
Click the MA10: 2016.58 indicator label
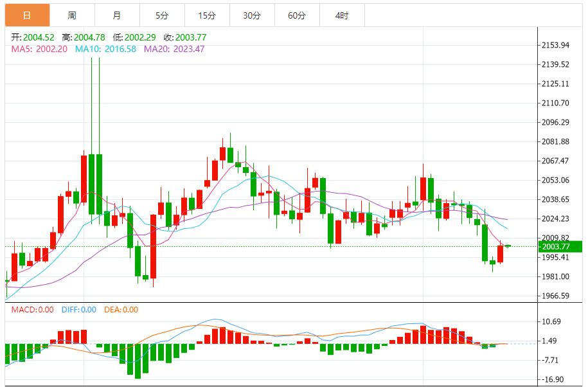106,49
